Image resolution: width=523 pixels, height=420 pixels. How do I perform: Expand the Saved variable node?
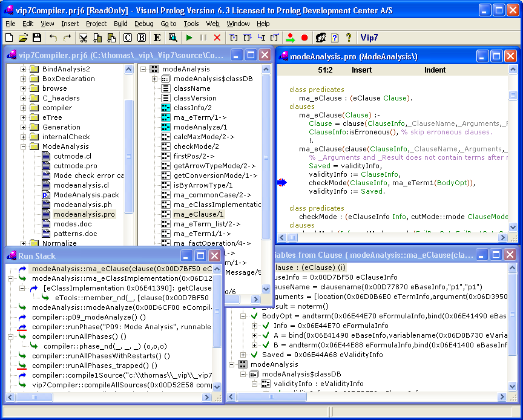(x=243, y=355)
